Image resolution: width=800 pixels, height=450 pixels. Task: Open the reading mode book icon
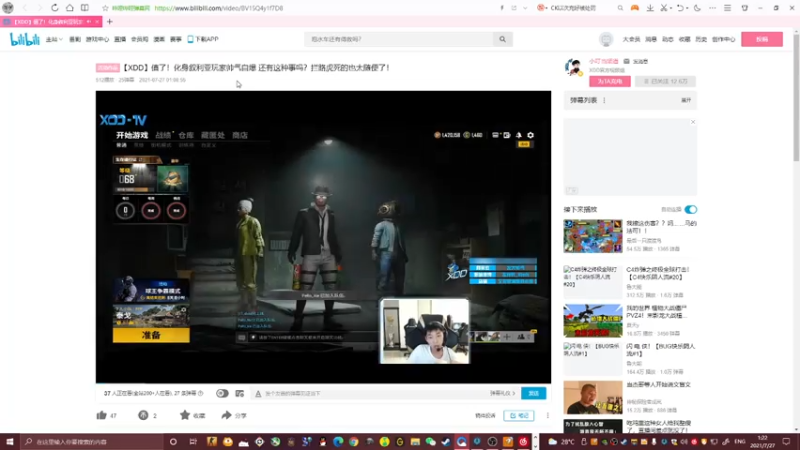(x=85, y=8)
